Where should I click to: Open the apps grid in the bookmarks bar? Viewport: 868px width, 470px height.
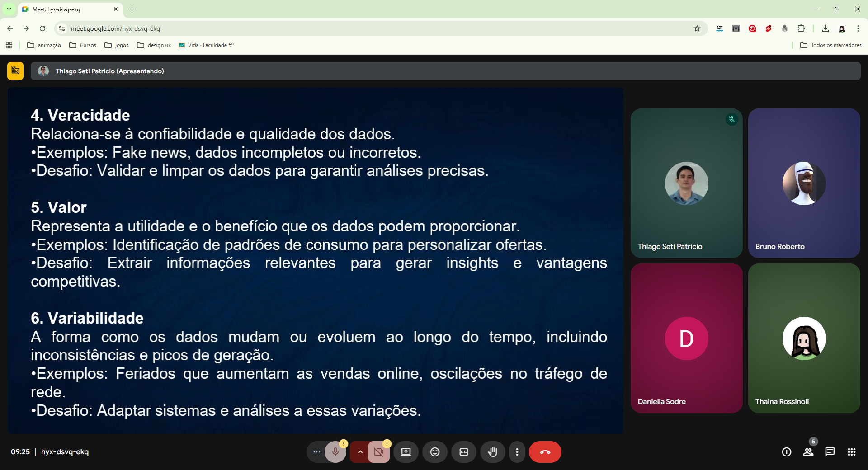pyautogui.click(x=9, y=45)
